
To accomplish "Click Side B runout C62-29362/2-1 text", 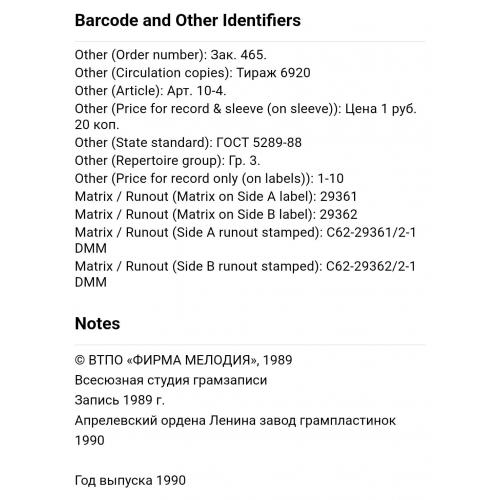I will point(371,267).
